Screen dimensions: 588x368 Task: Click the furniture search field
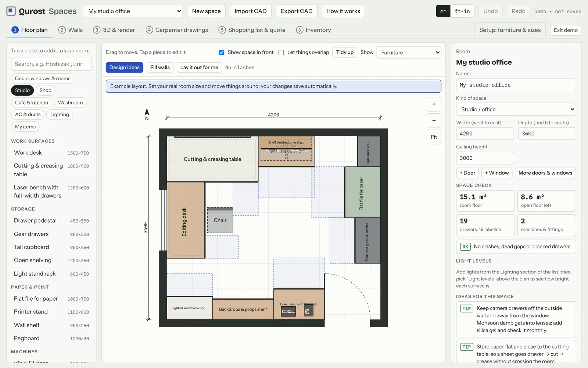[51, 64]
